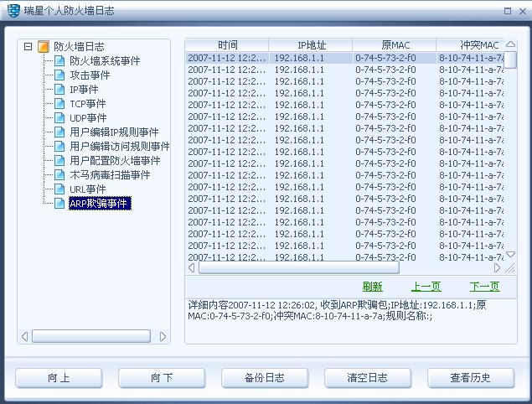
Task: Click 清空日志 to clear logs
Action: click(368, 378)
